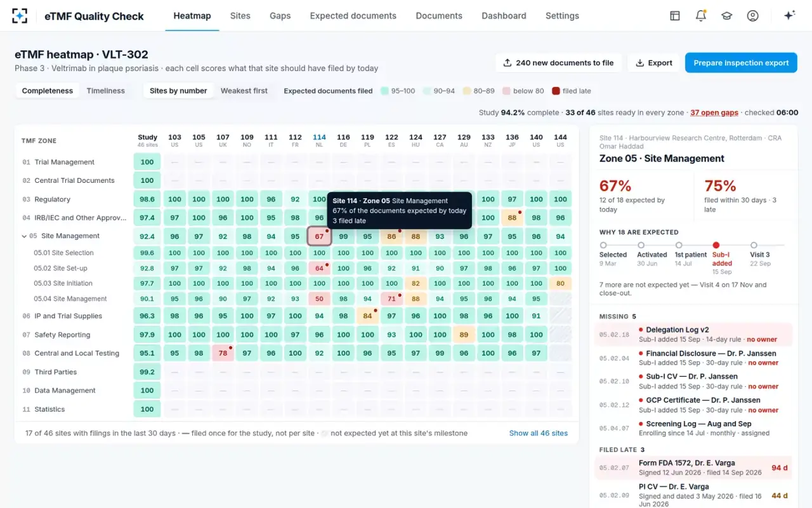Collapse the 05 Site Management zone chevron
812x508 pixels.
[x=24, y=236]
